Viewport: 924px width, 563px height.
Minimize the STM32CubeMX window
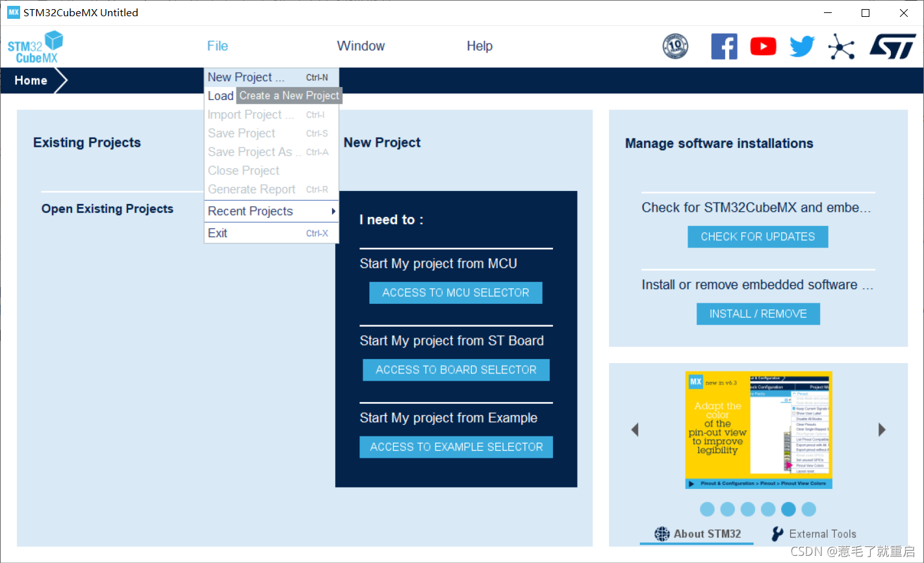point(828,13)
